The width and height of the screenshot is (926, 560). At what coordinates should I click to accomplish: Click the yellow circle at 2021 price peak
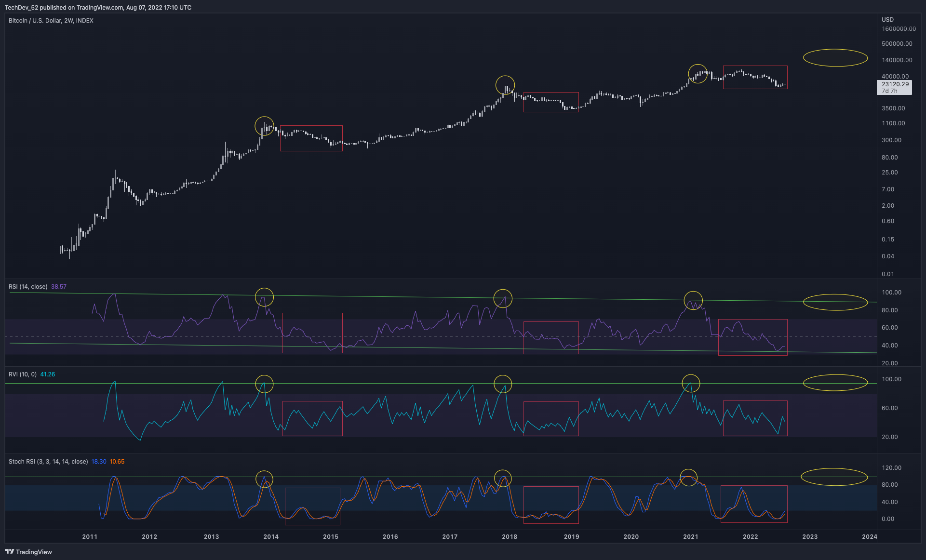[x=698, y=73]
